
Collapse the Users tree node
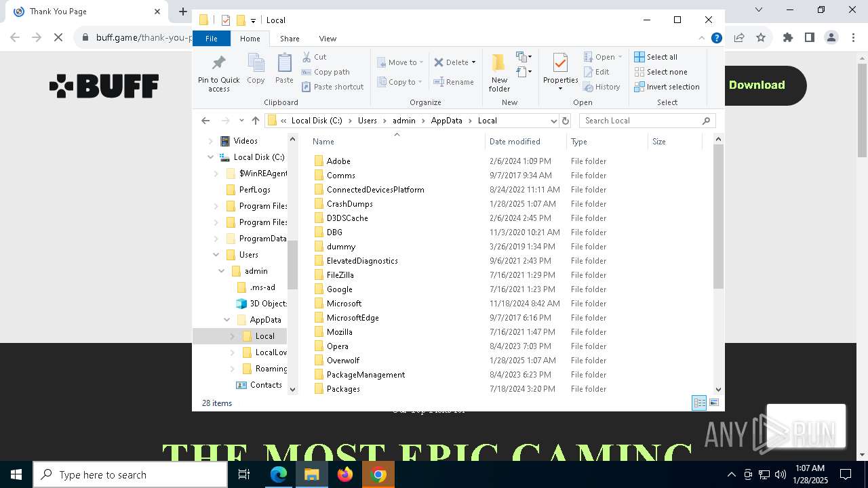(216, 255)
